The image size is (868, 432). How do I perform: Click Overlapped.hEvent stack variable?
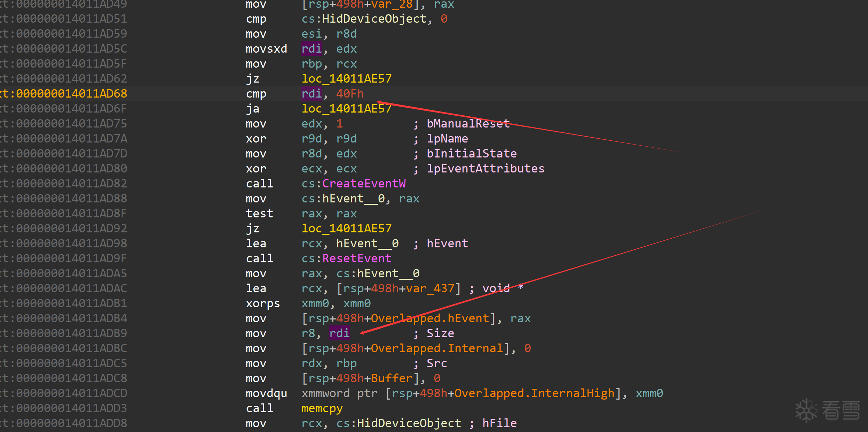(430, 318)
